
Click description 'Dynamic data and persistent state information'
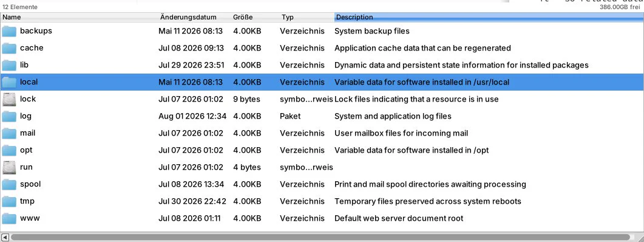click(461, 65)
